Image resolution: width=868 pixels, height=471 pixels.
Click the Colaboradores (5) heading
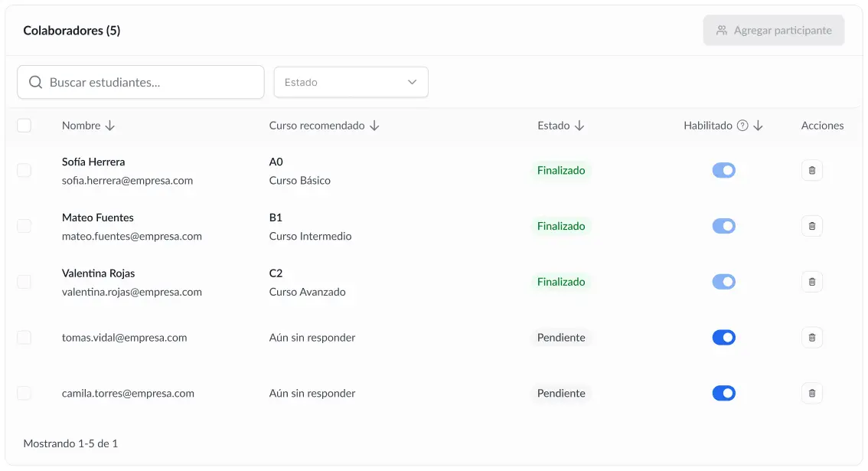71,31
